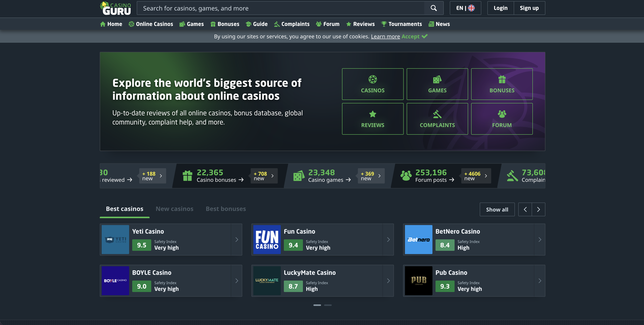The image size is (644, 325).
Task: Click the 22,365 Casino bonuses link
Action: [x=220, y=176]
